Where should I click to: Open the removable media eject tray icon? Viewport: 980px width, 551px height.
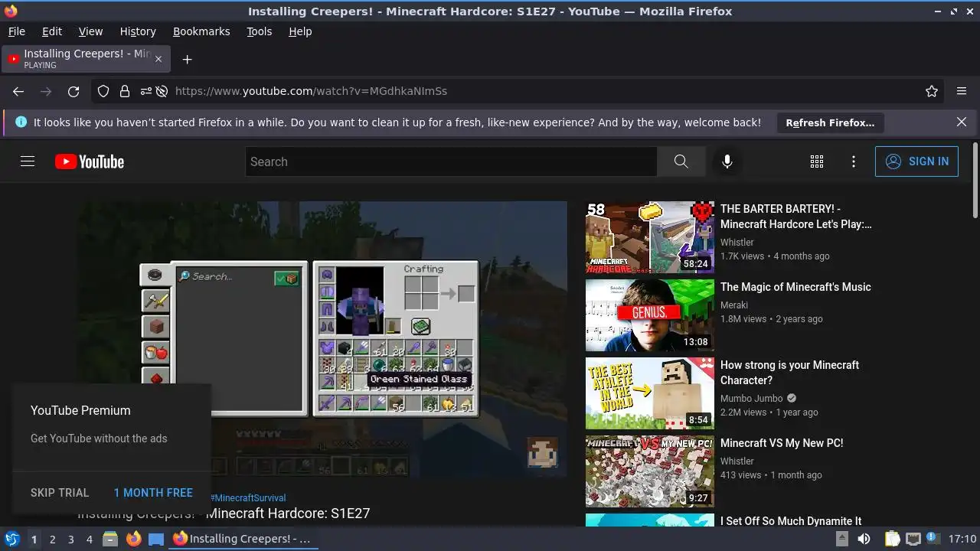tap(841, 539)
